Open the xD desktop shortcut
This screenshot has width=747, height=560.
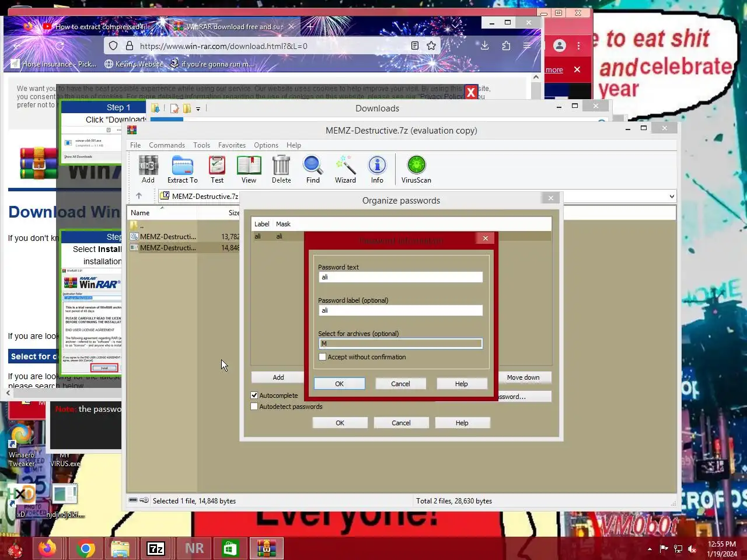[21, 500]
